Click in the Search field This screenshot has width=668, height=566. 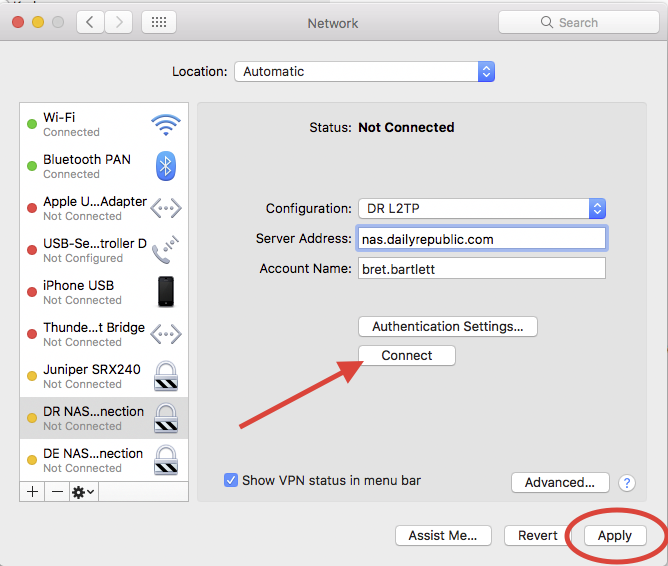pos(577,22)
